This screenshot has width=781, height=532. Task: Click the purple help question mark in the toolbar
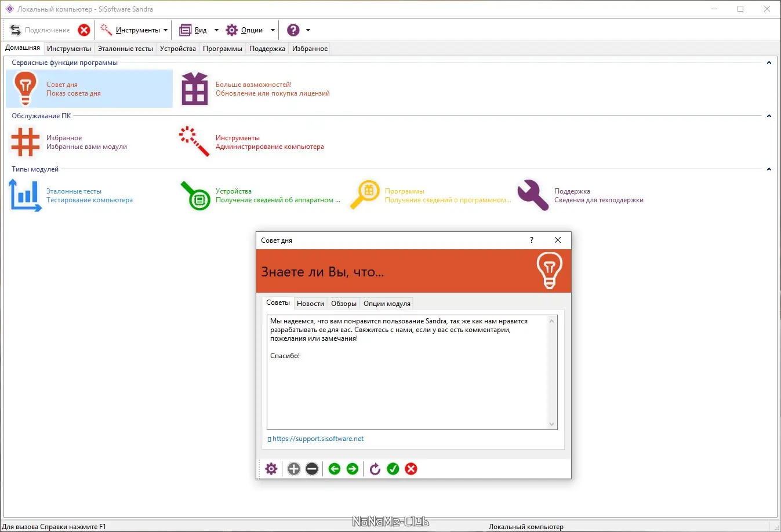tap(293, 30)
